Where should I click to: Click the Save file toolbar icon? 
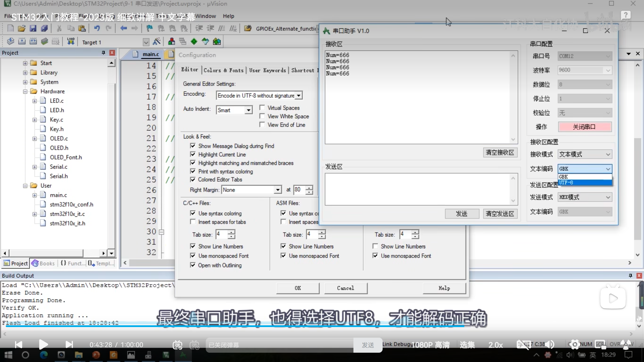click(33, 28)
